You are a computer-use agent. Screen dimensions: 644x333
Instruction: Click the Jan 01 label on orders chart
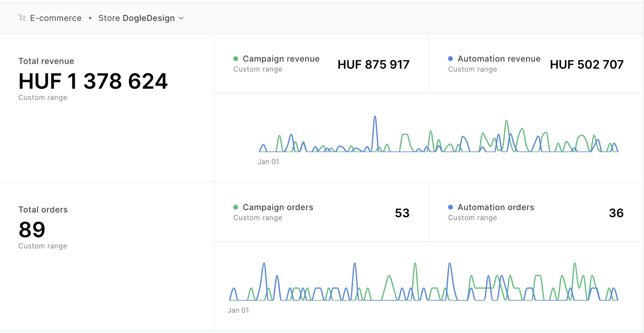click(238, 310)
